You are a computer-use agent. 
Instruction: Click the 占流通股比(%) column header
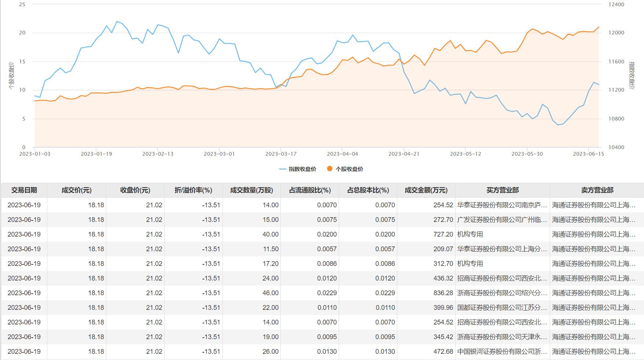(310, 190)
